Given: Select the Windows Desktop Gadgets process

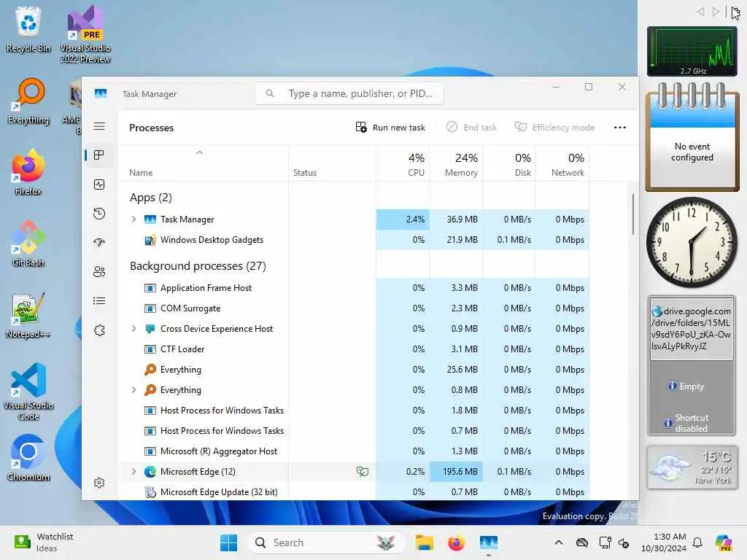Looking at the screenshot, I should pos(353,239).
